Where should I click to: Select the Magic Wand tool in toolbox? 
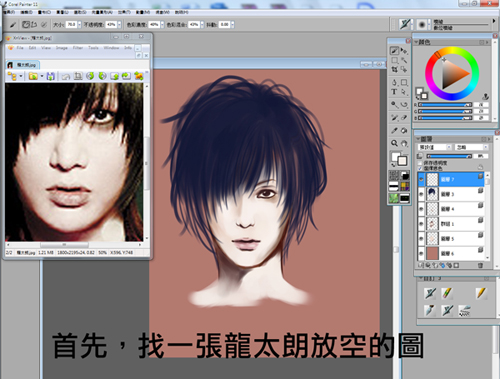click(x=404, y=60)
